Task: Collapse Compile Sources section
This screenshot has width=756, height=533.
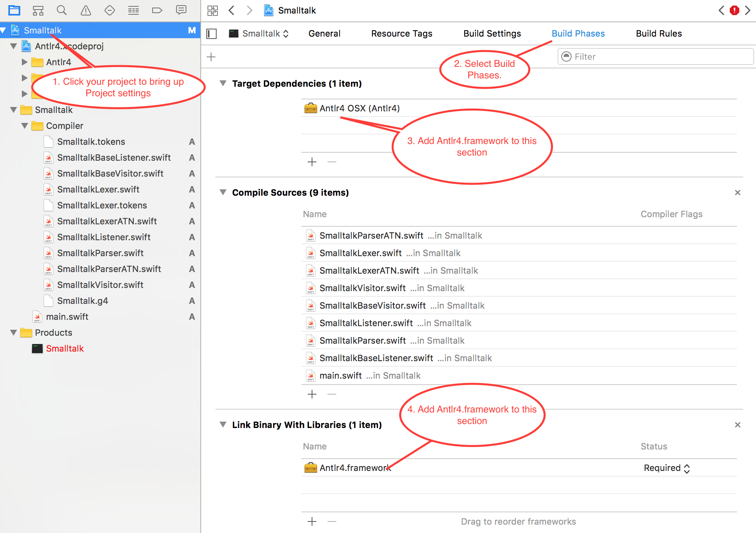Action: tap(223, 193)
